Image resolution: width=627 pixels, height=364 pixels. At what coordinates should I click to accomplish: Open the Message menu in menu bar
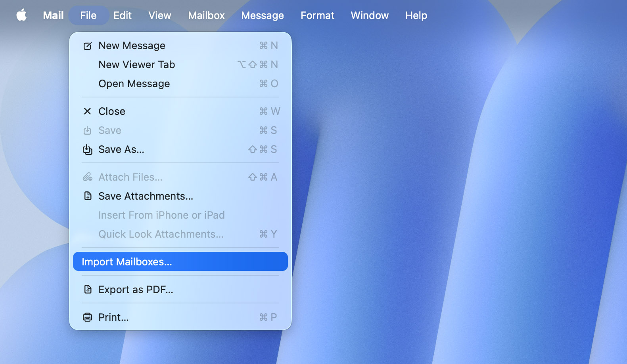point(262,15)
